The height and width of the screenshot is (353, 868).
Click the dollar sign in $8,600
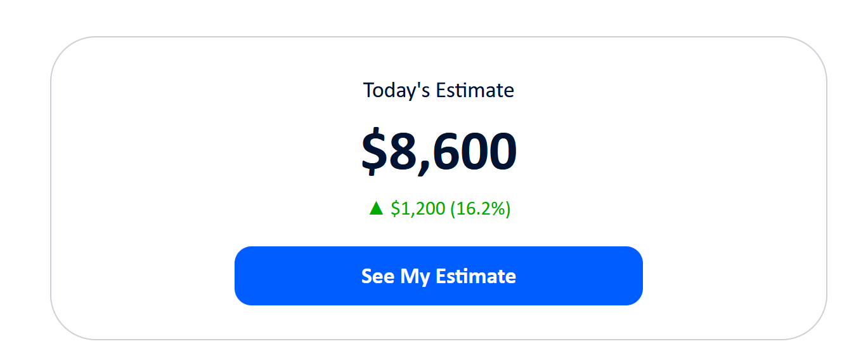point(375,151)
